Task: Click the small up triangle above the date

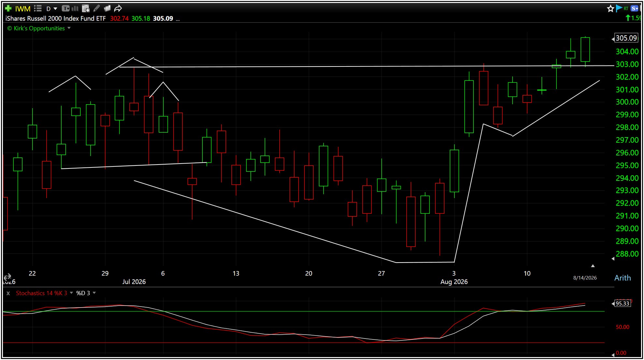Action: (593, 266)
